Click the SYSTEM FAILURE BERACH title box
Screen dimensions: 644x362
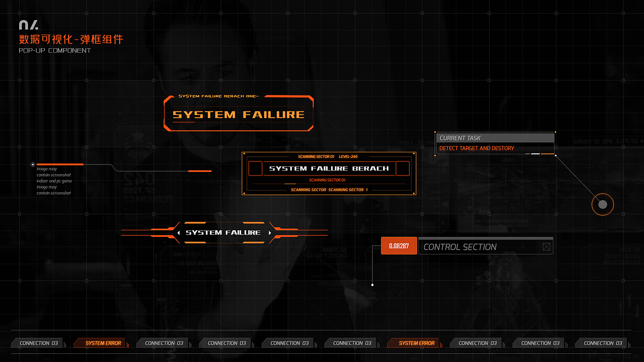(x=329, y=168)
